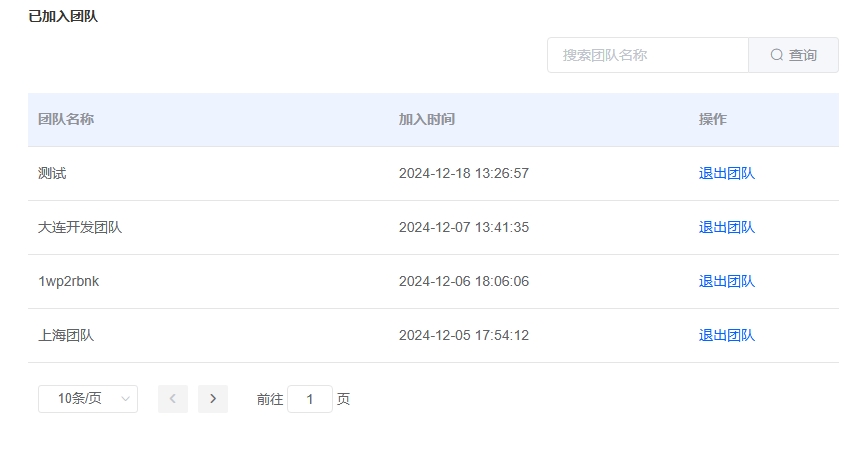Select the 测试 team name cell
Screen dimensions: 849x449
click(x=52, y=173)
